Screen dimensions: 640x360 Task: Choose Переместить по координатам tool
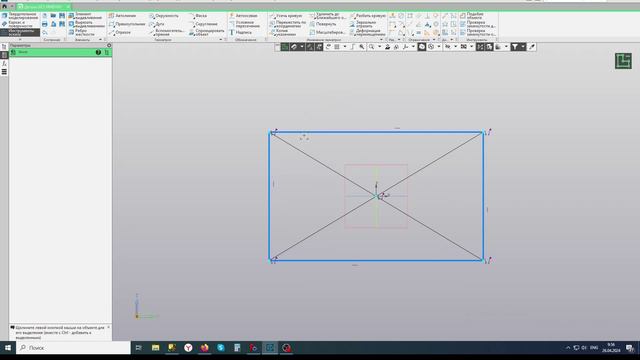pos(288,24)
